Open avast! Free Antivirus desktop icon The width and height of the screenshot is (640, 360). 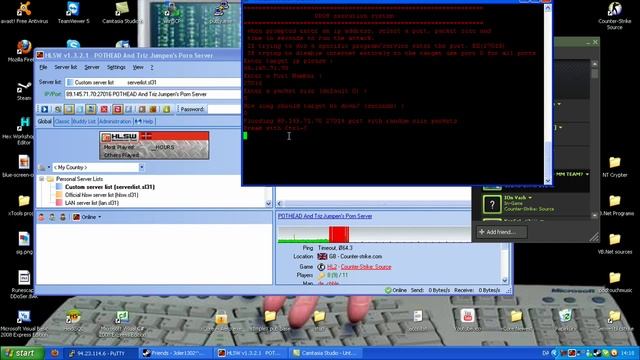[24, 12]
